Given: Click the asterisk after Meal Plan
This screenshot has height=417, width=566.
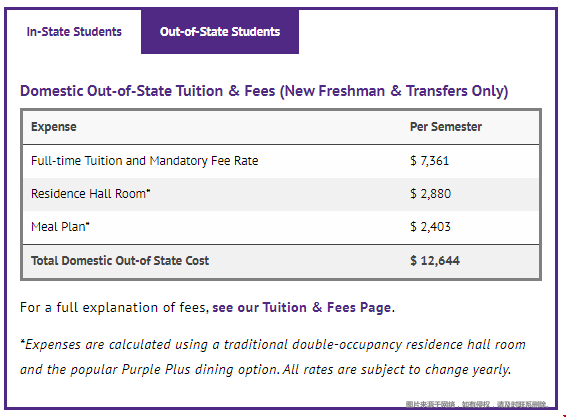Looking at the screenshot, I should [x=87, y=224].
